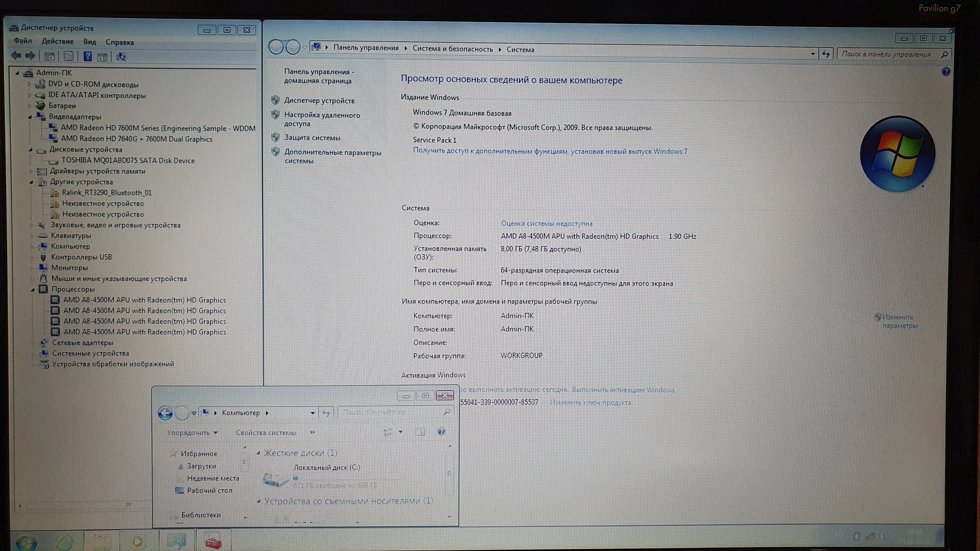Click toolbox icon in the taskbar
Image resolution: width=980 pixels, height=551 pixels.
click(x=213, y=542)
